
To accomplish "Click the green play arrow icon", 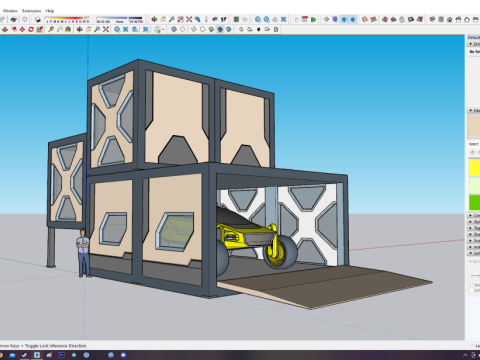I will 313,19.
